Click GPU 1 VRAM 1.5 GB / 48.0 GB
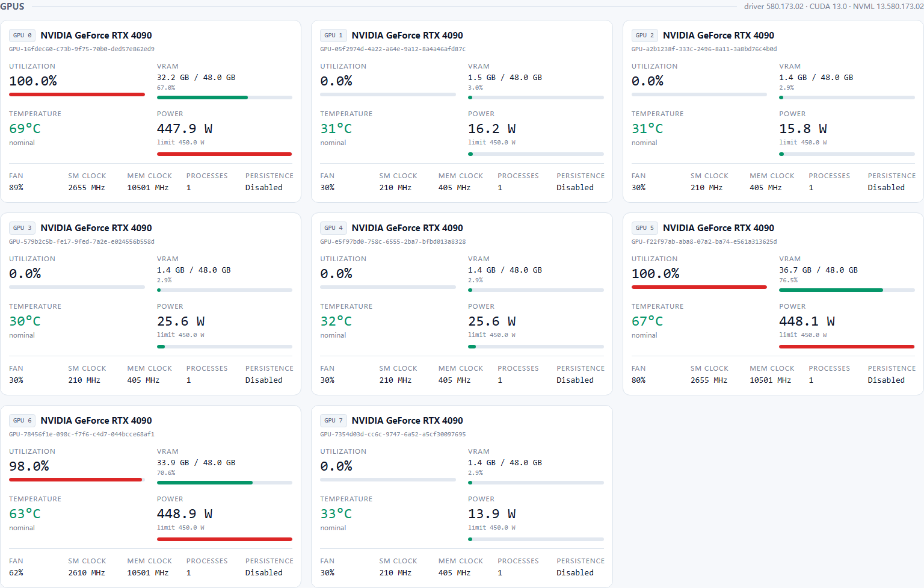The height and width of the screenshot is (588, 924). coord(505,78)
